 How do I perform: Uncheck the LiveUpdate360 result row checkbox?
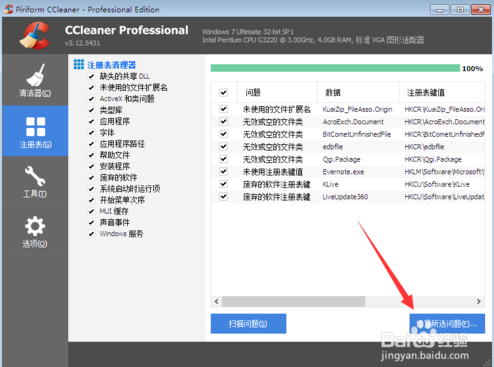(223, 197)
